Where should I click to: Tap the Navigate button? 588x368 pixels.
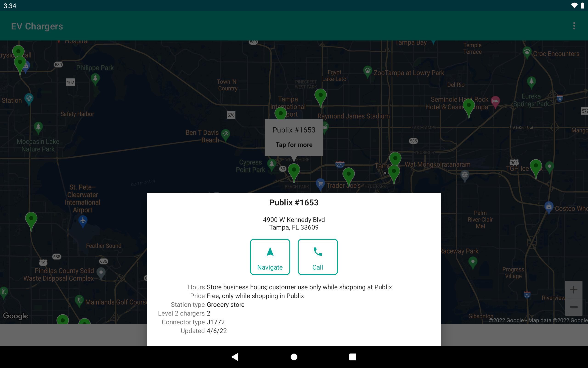click(x=270, y=257)
